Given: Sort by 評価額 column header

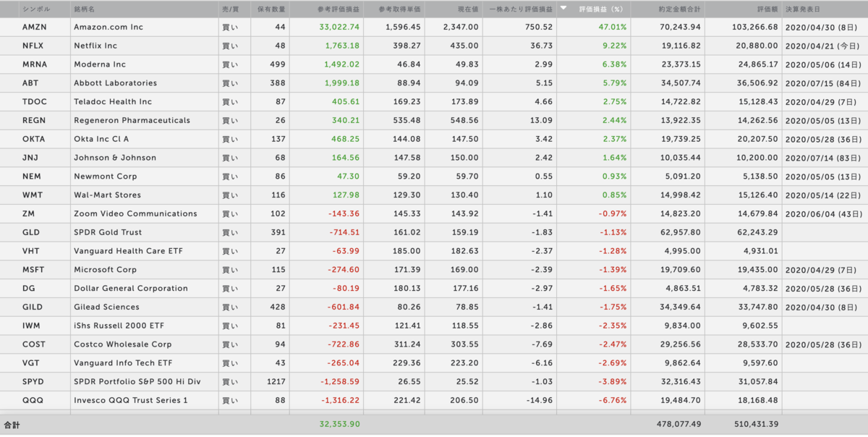Looking at the screenshot, I should (x=767, y=9).
